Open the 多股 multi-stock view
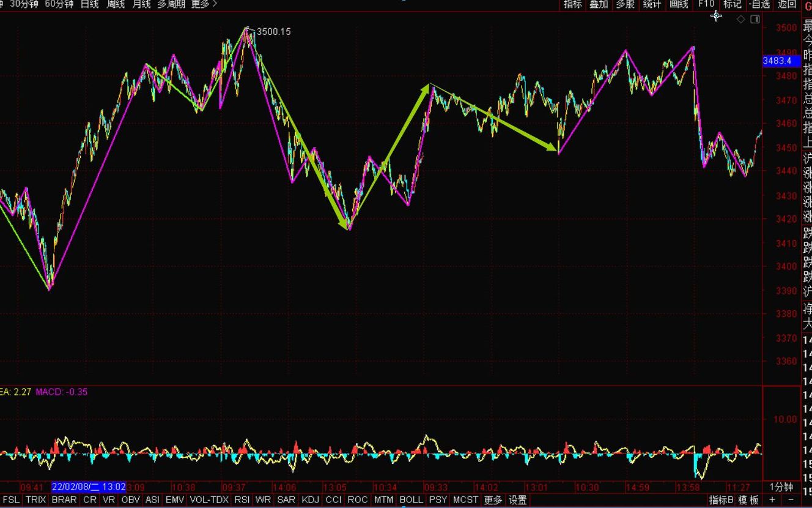This screenshot has height=508, width=812. point(625,4)
